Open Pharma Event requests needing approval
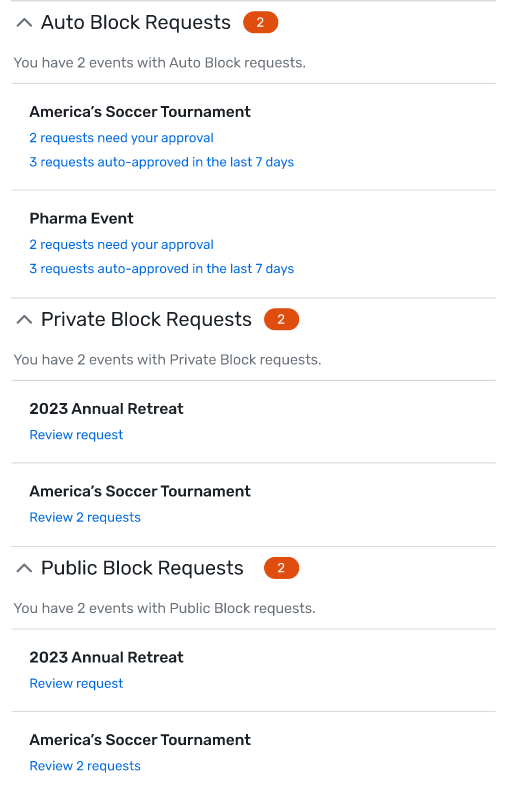This screenshot has height=788, width=518. click(122, 244)
